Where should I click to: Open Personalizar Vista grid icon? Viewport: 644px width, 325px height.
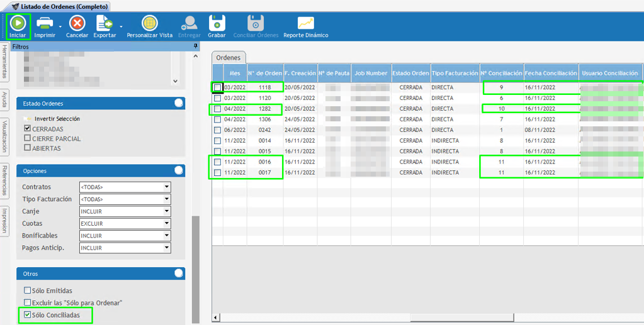pyautogui.click(x=149, y=23)
